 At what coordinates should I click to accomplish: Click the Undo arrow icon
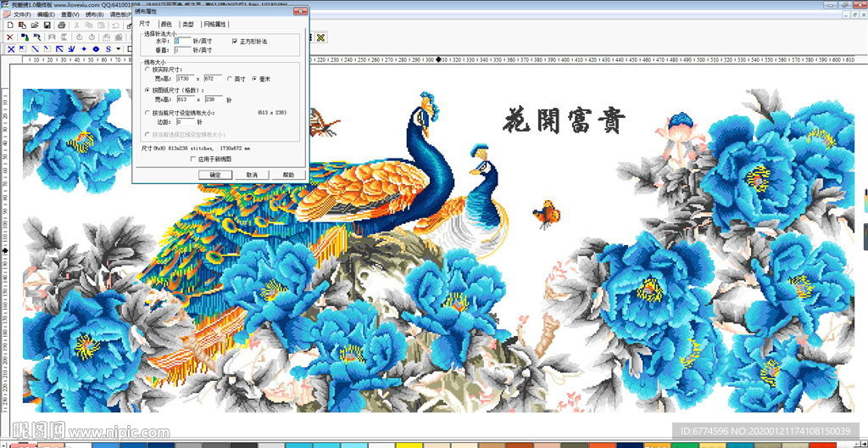point(115,25)
